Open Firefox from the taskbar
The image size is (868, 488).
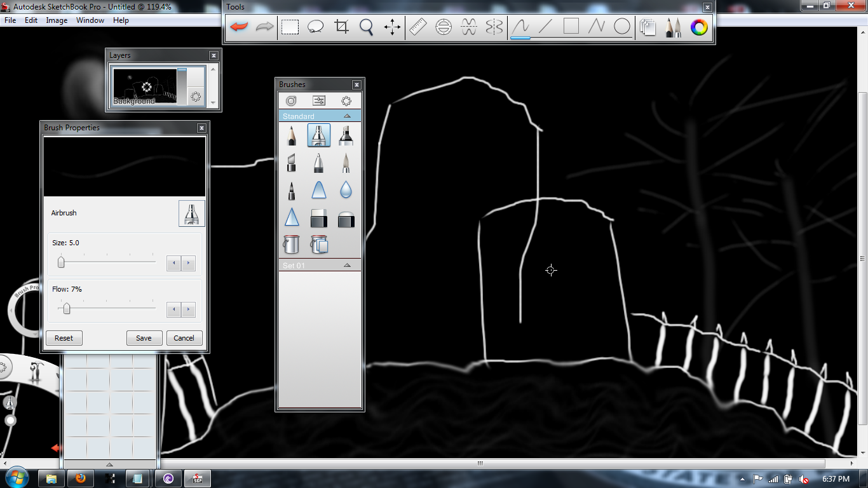pos(80,478)
